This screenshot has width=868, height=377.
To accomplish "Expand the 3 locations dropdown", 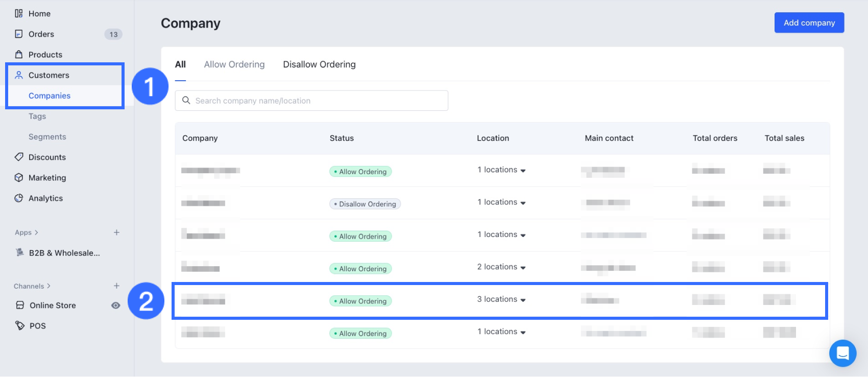I will coord(523,300).
